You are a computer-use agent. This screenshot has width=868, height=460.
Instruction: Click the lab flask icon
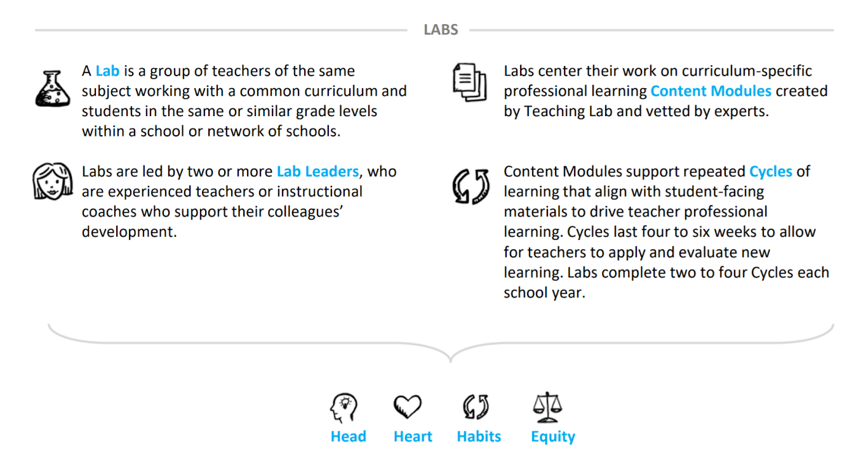tap(53, 89)
